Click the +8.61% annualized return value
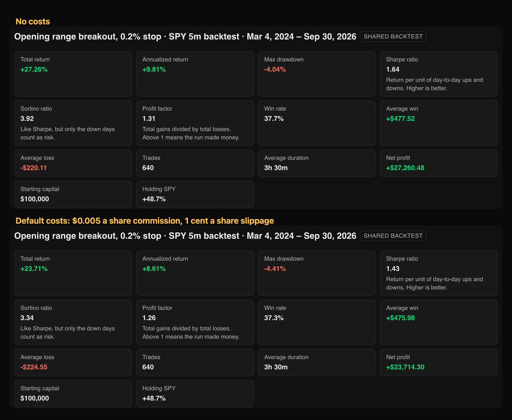 tap(154, 269)
